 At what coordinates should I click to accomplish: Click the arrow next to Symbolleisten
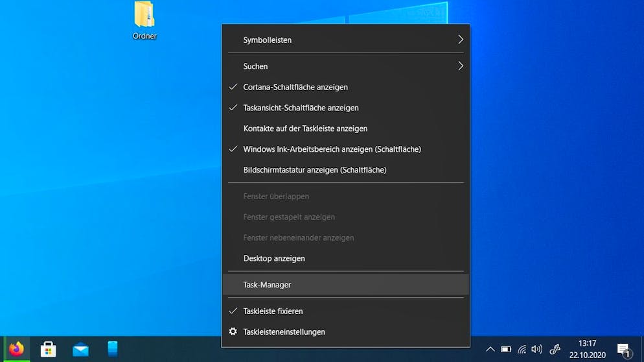[461, 40]
